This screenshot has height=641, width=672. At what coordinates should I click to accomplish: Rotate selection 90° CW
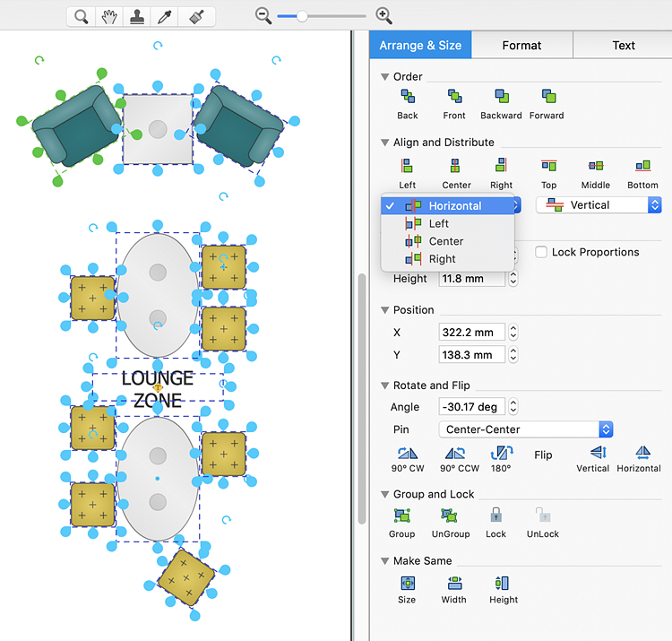click(408, 454)
